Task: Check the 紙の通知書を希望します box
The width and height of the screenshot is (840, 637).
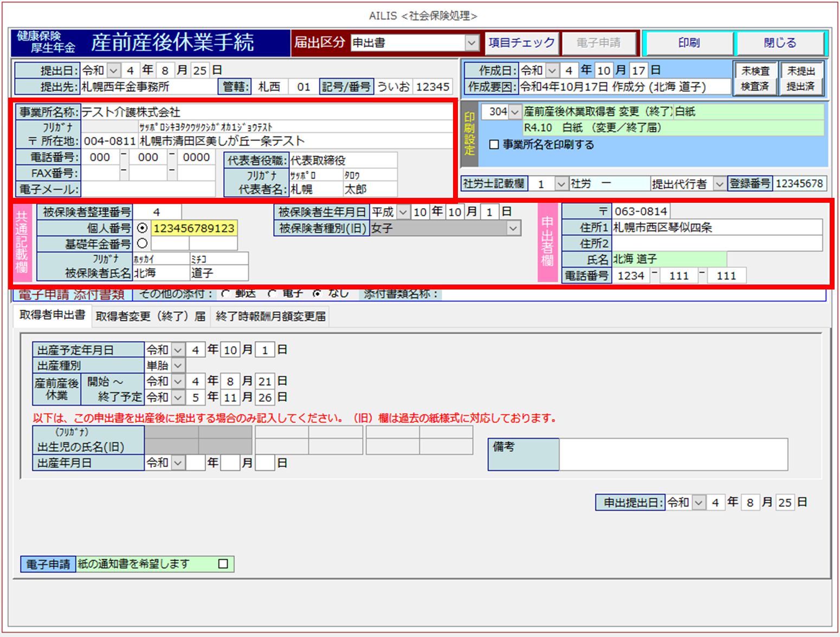Action: click(x=223, y=564)
